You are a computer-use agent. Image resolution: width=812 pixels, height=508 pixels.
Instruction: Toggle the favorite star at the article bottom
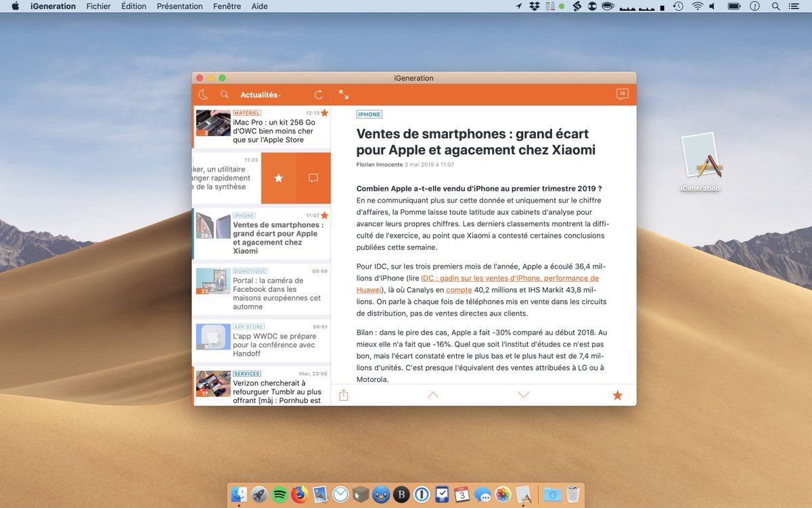pos(617,395)
